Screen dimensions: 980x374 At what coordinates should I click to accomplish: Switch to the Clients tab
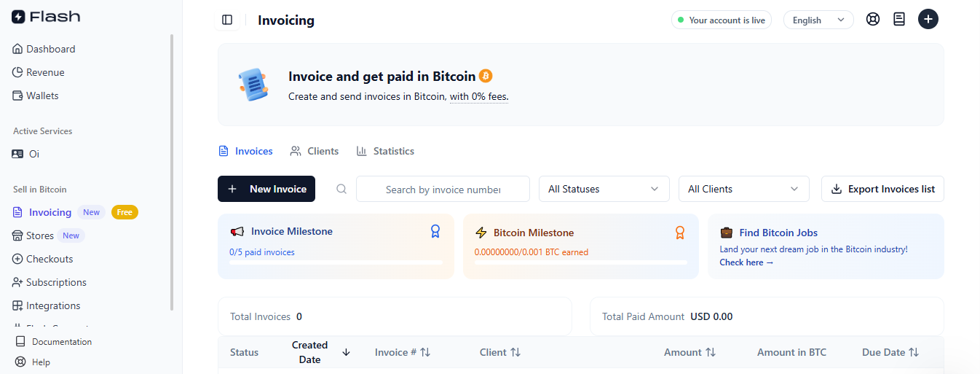[315, 151]
